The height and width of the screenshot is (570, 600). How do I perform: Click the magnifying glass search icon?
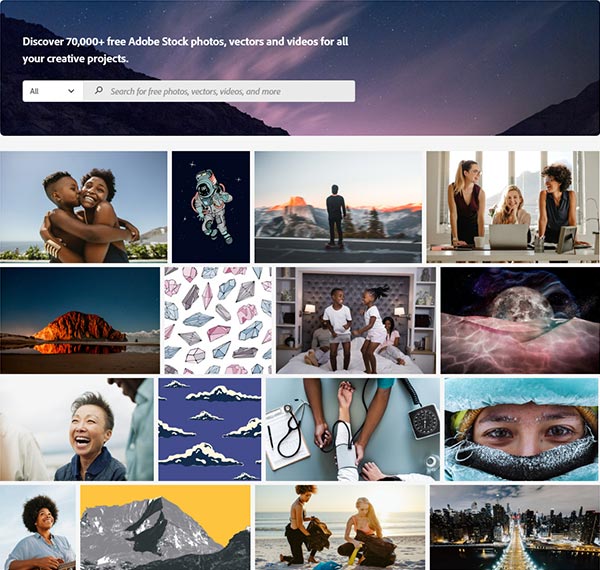99,91
